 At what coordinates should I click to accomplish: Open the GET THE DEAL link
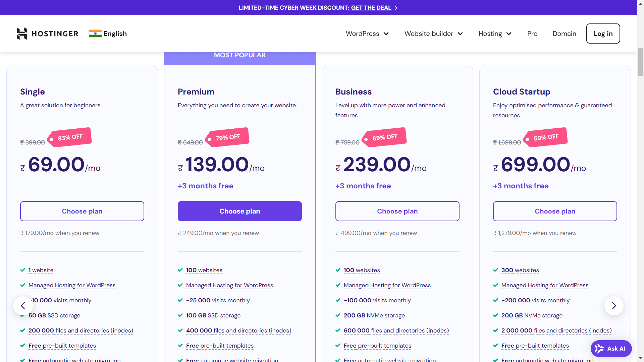click(x=371, y=8)
